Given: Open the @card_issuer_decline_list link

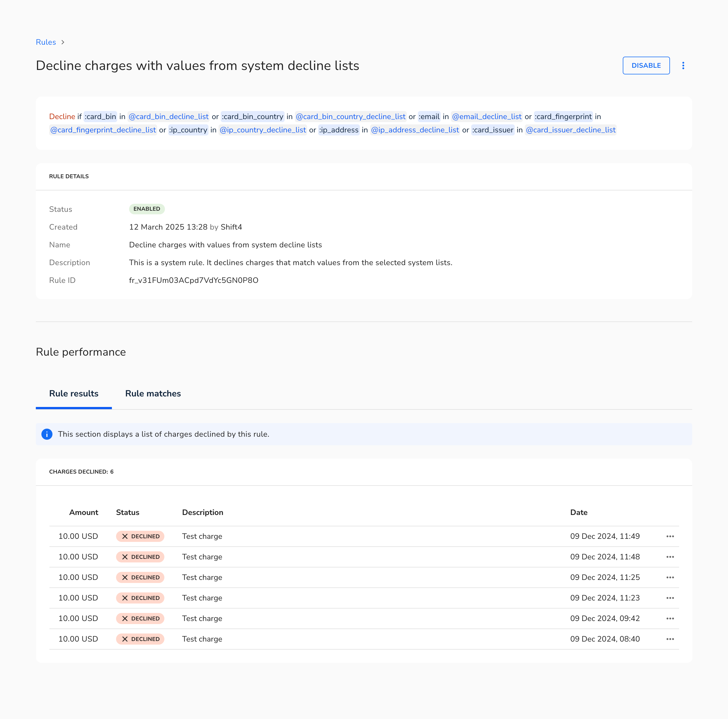Looking at the screenshot, I should [571, 130].
